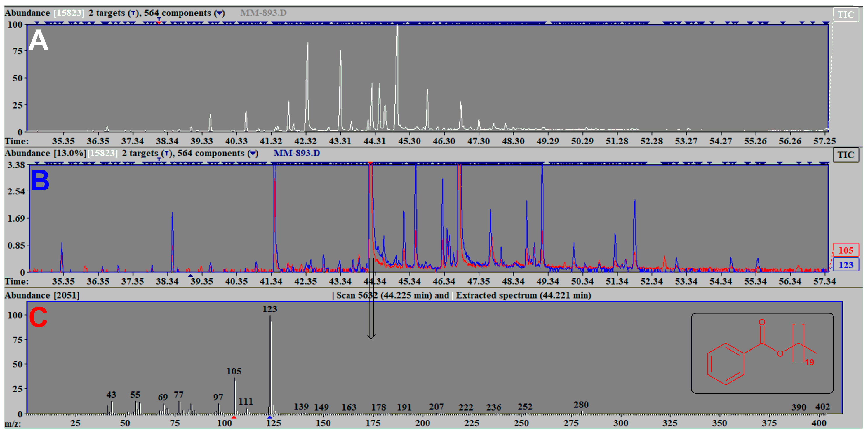This screenshot has height=434, width=868.
Task: Click the targets T symbol in panel A header
Action: point(133,13)
